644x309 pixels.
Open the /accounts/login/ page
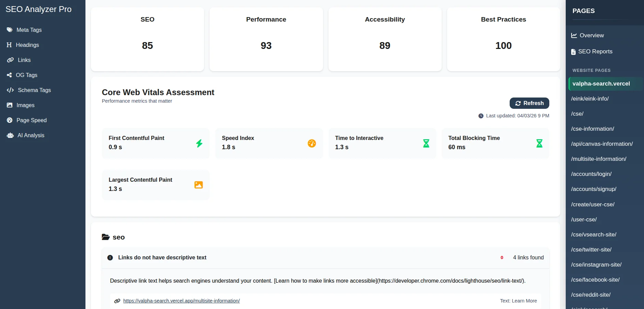591,174
